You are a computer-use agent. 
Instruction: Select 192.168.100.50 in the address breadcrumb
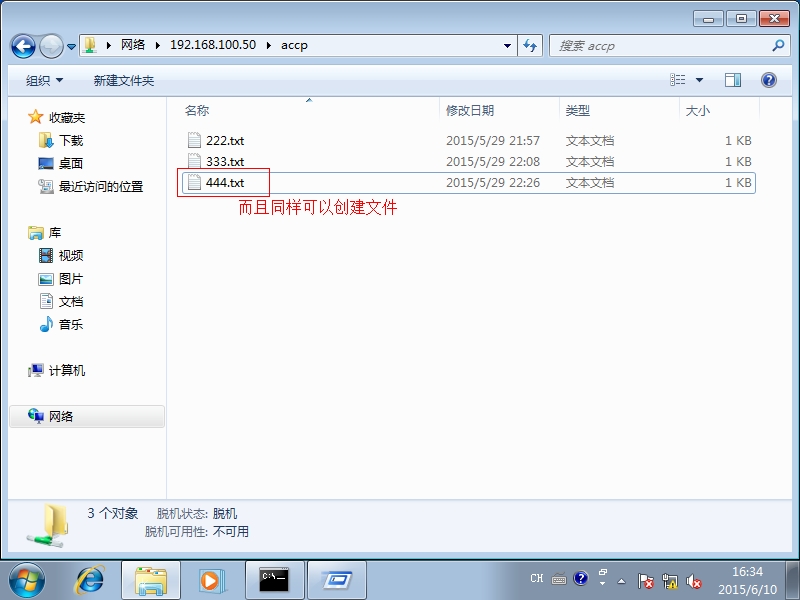[x=213, y=45]
